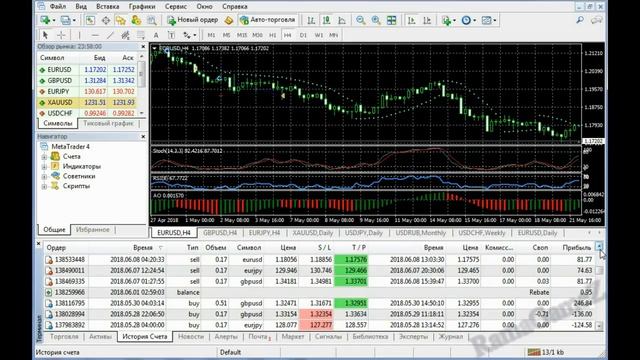The image size is (640, 360).
Task: Open the Strategy Tester magnifier icon
Action: (x=151, y=20)
